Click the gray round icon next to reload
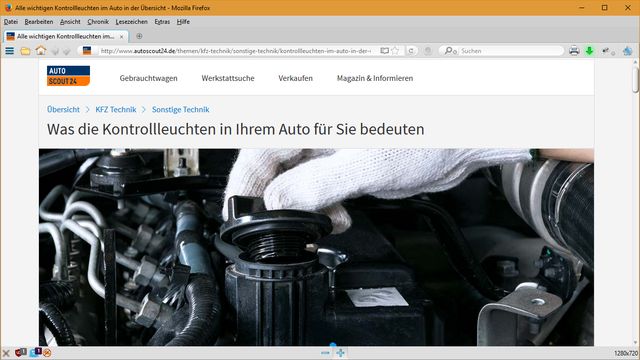The width and height of the screenshot is (640, 360). pyautogui.click(x=428, y=51)
